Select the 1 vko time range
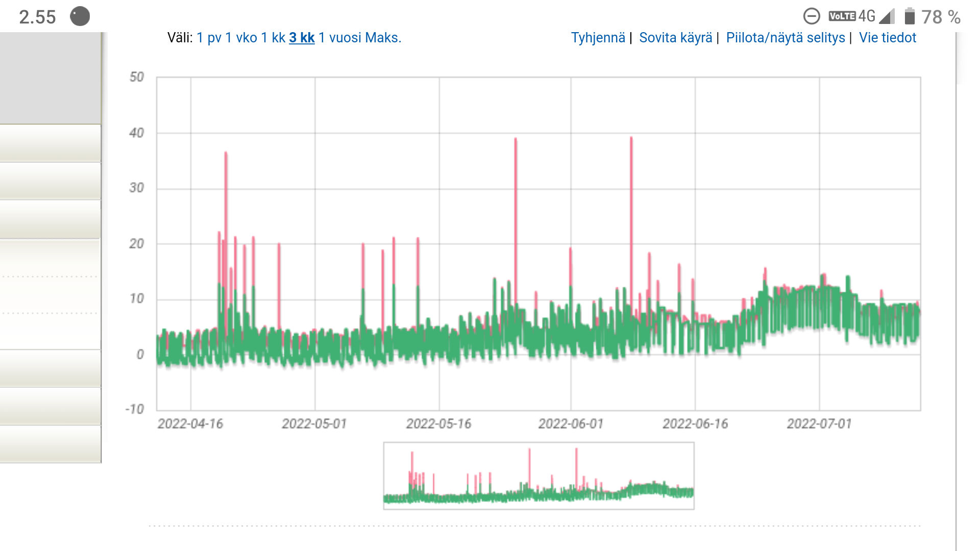Viewport: 980px width, 551px height. [x=241, y=38]
